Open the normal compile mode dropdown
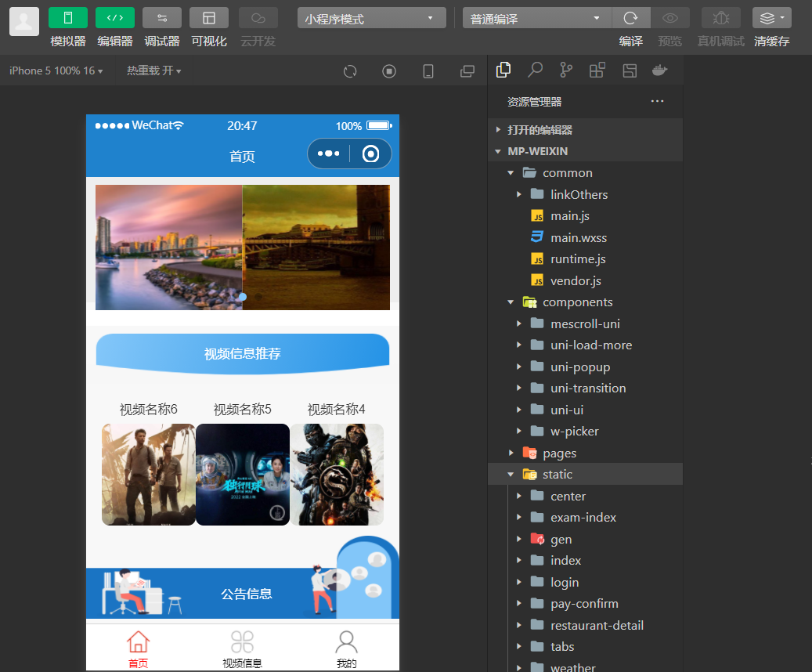Image resolution: width=812 pixels, height=672 pixels. [537, 18]
